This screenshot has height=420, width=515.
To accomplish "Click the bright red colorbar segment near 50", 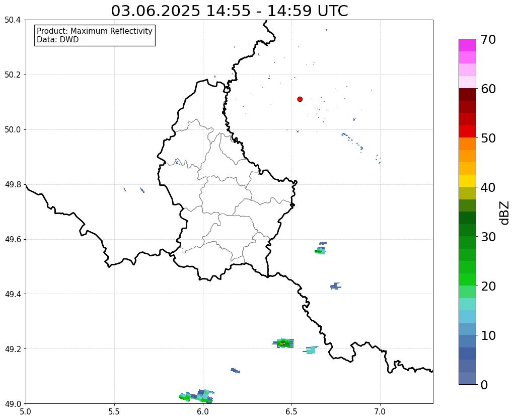I will pos(467,131).
